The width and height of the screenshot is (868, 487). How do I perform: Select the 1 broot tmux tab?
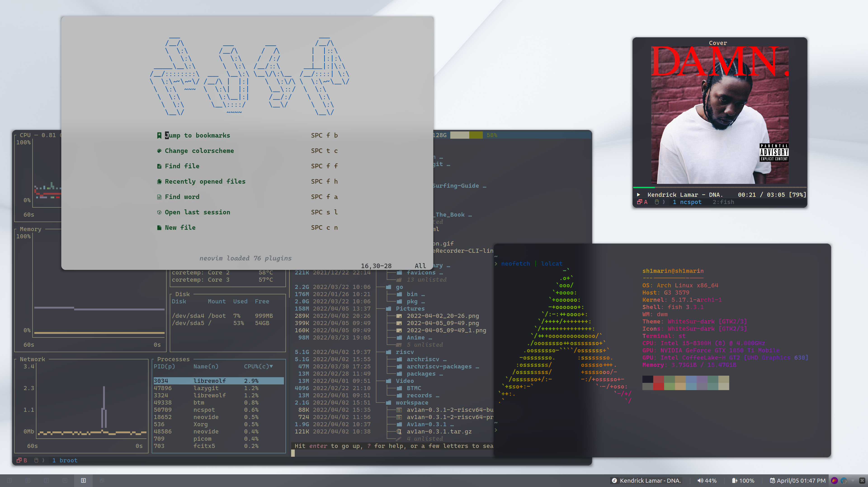(65, 460)
